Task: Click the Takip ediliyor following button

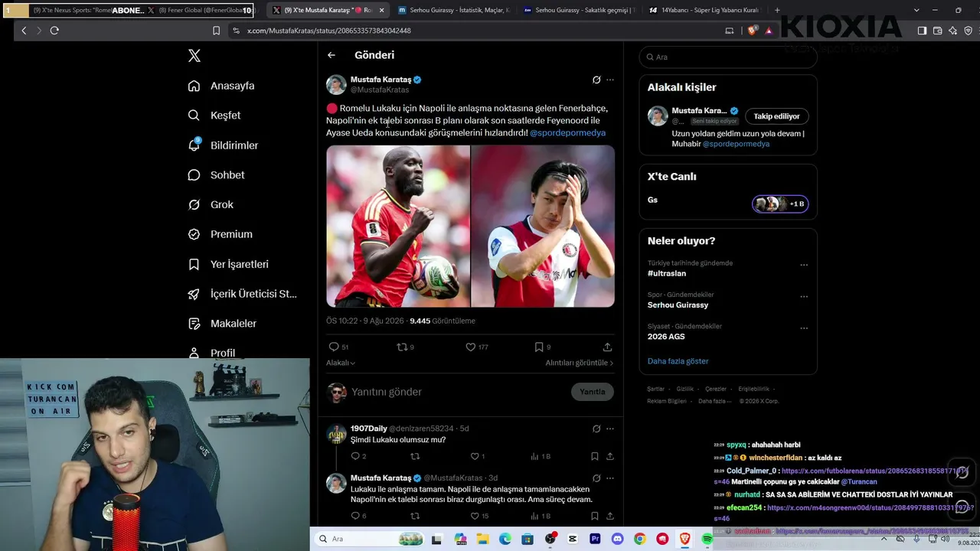Action: point(776,116)
